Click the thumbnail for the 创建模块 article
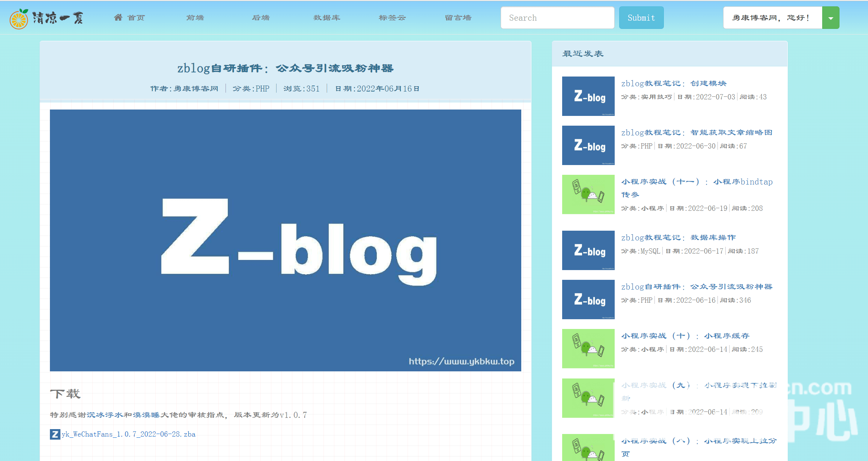The image size is (868, 461). click(588, 96)
